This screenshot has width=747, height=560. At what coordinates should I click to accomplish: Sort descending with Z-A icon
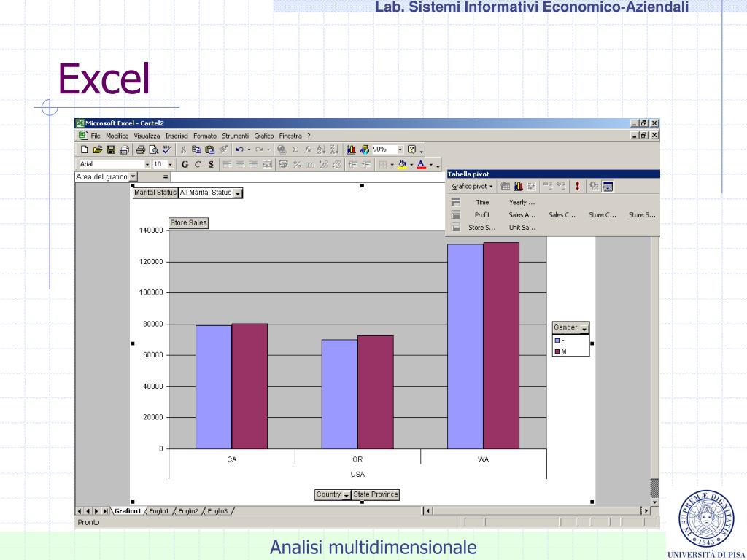[334, 149]
